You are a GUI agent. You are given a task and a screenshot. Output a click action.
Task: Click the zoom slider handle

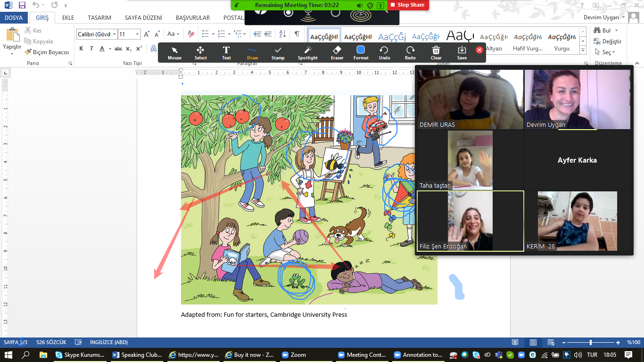[591, 343]
